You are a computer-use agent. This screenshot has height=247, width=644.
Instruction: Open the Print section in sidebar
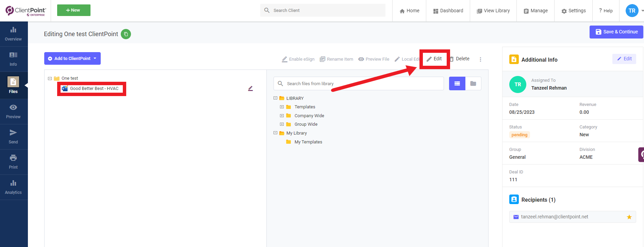[x=13, y=162]
